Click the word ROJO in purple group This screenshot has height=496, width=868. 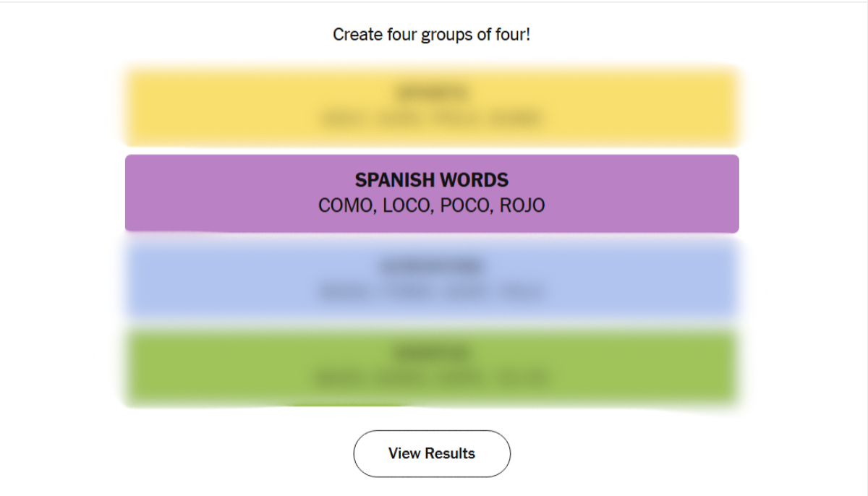click(522, 205)
